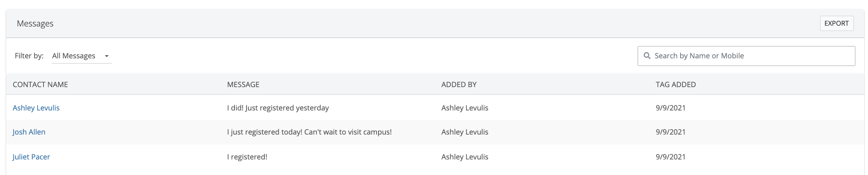
Task: Click Added By name in Josh Allen row
Action: coord(465,132)
